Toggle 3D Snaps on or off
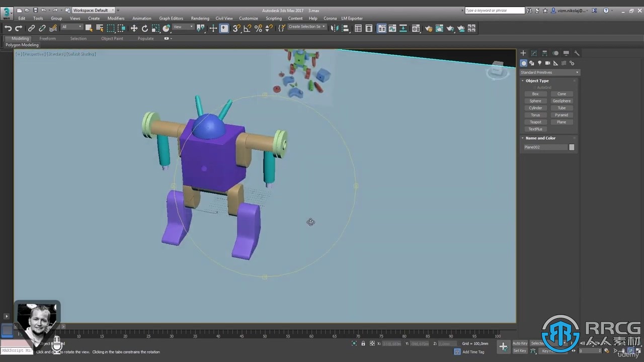This screenshot has height=362, width=644. click(236, 29)
